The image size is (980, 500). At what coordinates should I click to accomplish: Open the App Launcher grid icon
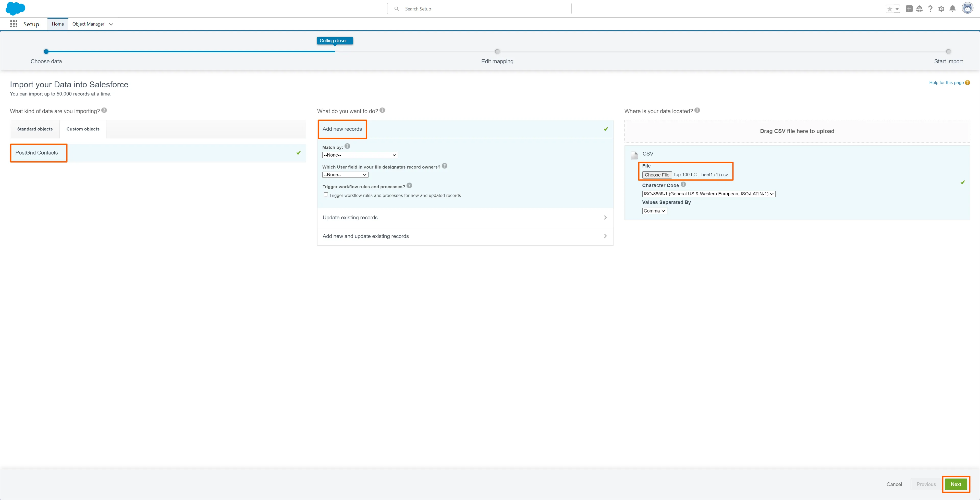click(14, 24)
